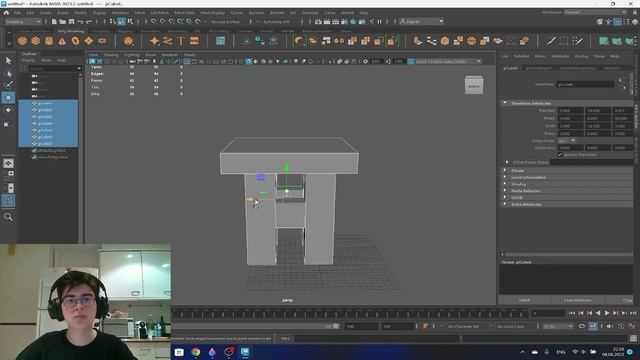This screenshot has height=360, width=640.
Task: Click the Type tool T shelf icon
Action: point(181,41)
